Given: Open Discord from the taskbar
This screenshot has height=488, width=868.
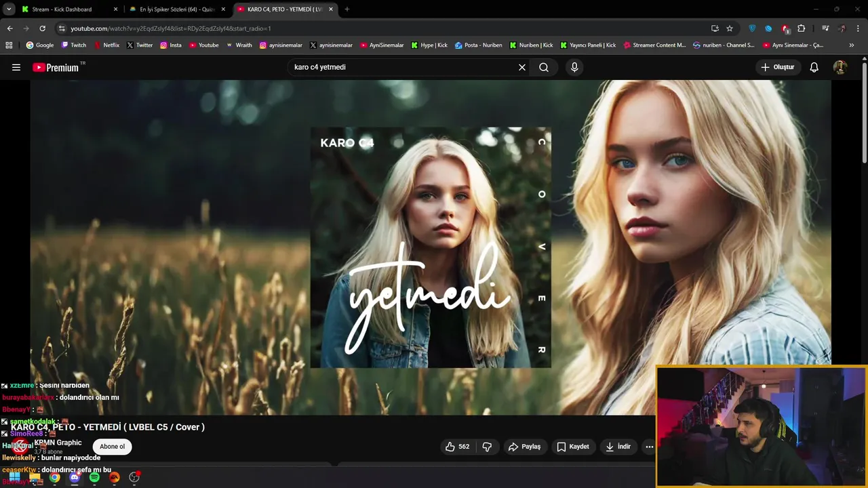Looking at the screenshot, I should coord(75,478).
